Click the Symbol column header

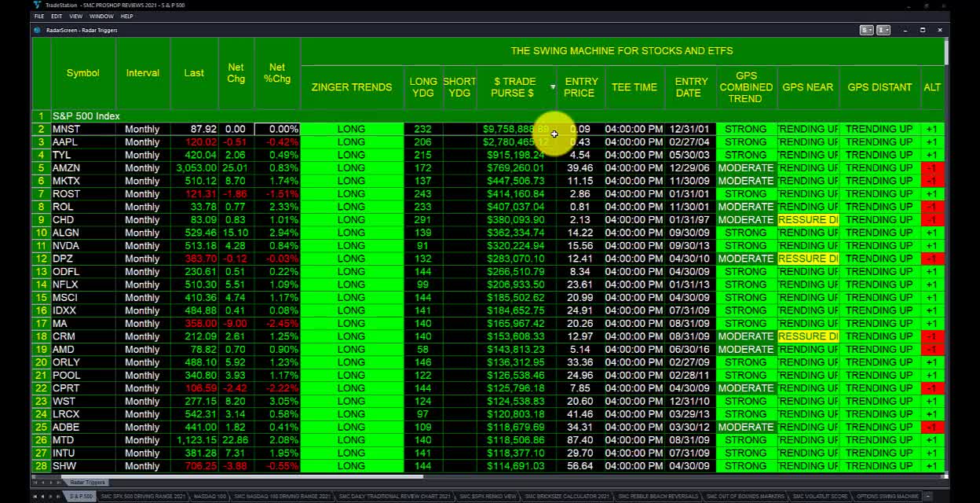pyautogui.click(x=82, y=73)
